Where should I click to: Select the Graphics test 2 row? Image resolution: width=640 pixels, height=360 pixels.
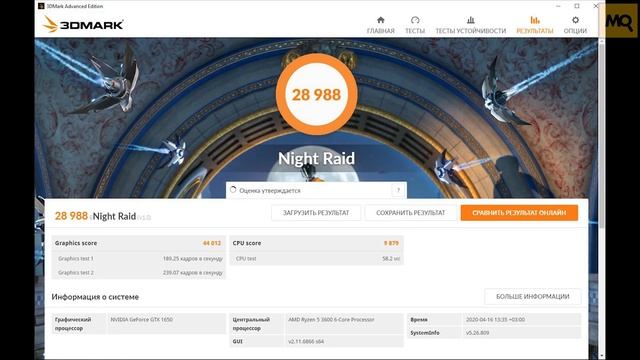[x=139, y=272]
